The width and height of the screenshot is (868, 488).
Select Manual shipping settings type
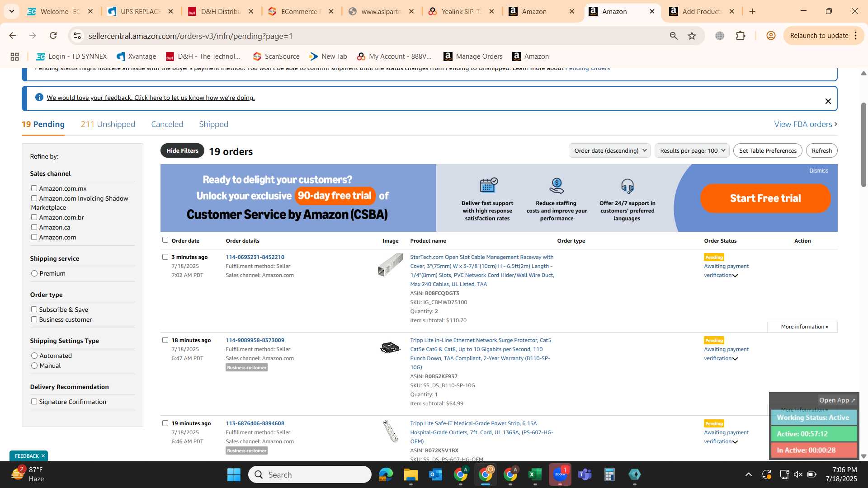pos(34,366)
